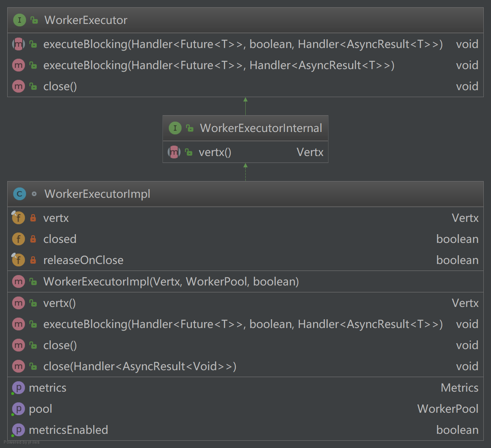Select the Vertx return type in WorkerExecutorInternal
This screenshot has width=491, height=448.
pos(310,152)
